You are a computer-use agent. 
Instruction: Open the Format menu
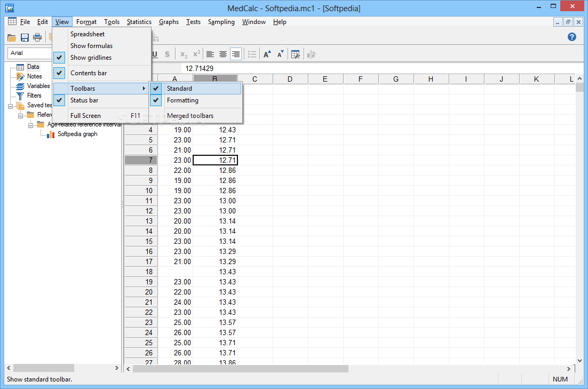tap(86, 22)
